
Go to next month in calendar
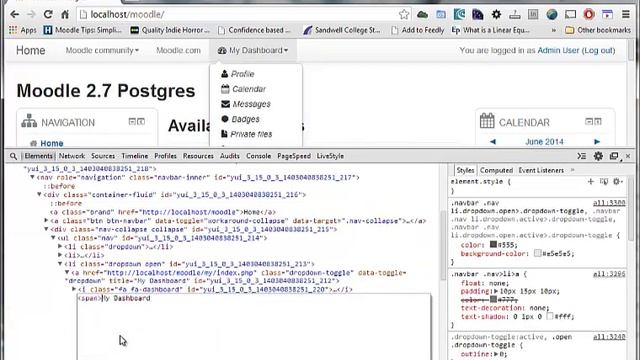click(597, 142)
